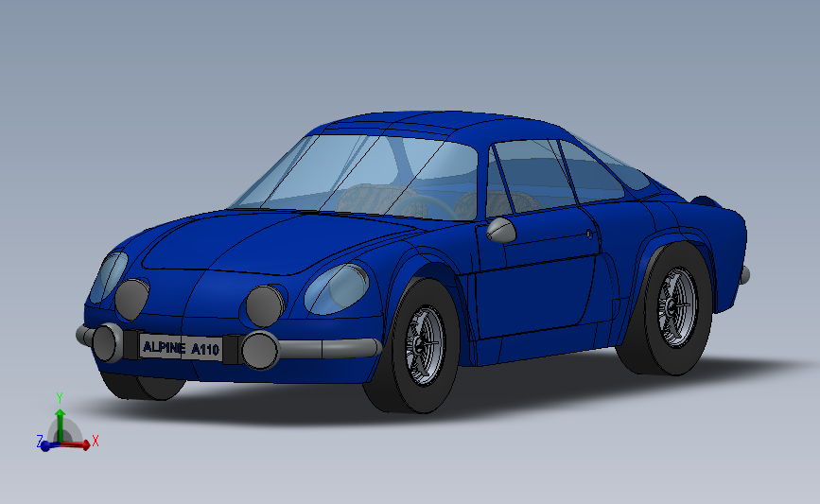The width and height of the screenshot is (820, 504).
Task: Select the rear wheel's silver rim
Action: click(678, 307)
